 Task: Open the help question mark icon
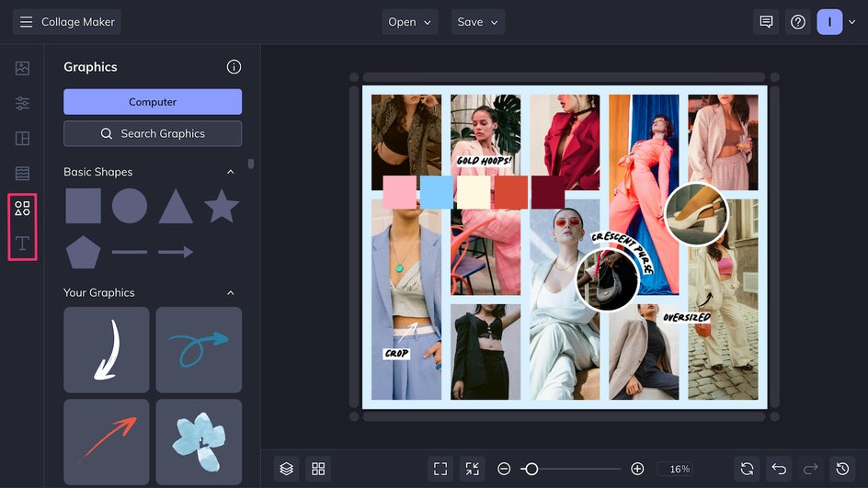[x=798, y=22]
